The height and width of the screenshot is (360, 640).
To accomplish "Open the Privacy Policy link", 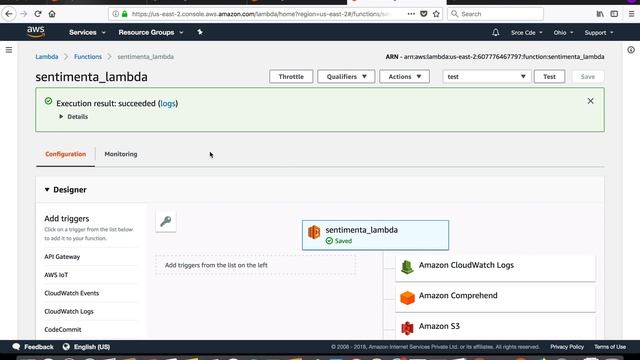I will [x=567, y=347].
